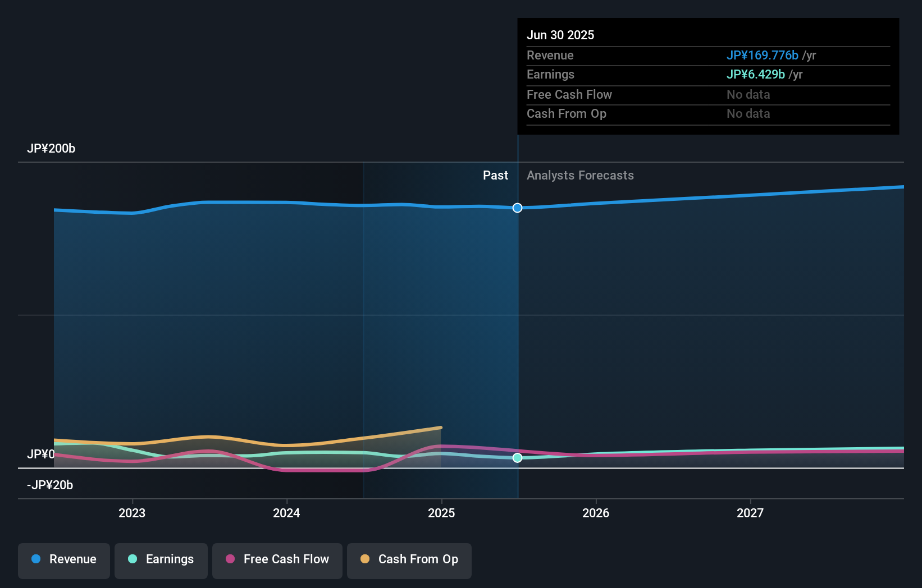Viewport: 922px width, 588px height.
Task: Switch to the Analysts Forecasts section
Action: click(x=580, y=175)
